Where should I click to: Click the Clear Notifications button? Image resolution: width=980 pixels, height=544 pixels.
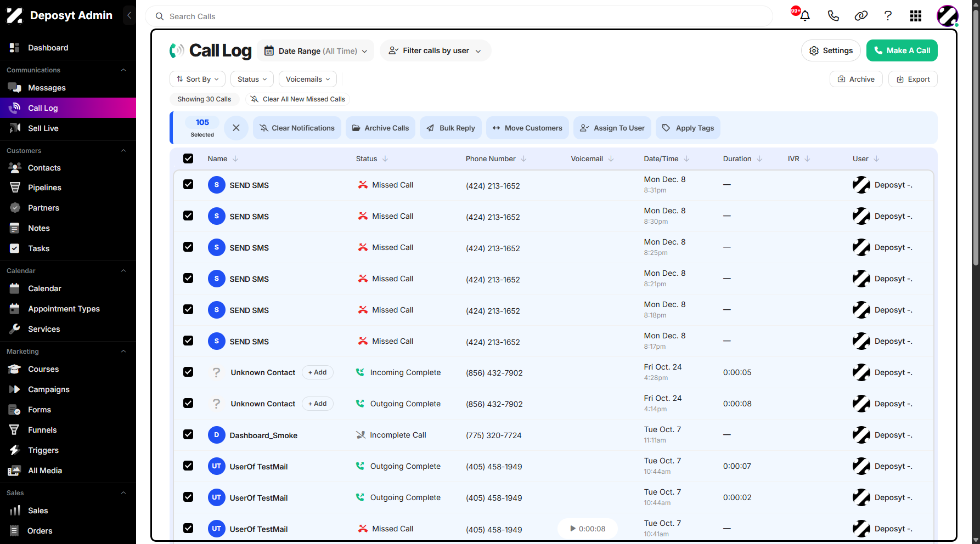pos(297,128)
